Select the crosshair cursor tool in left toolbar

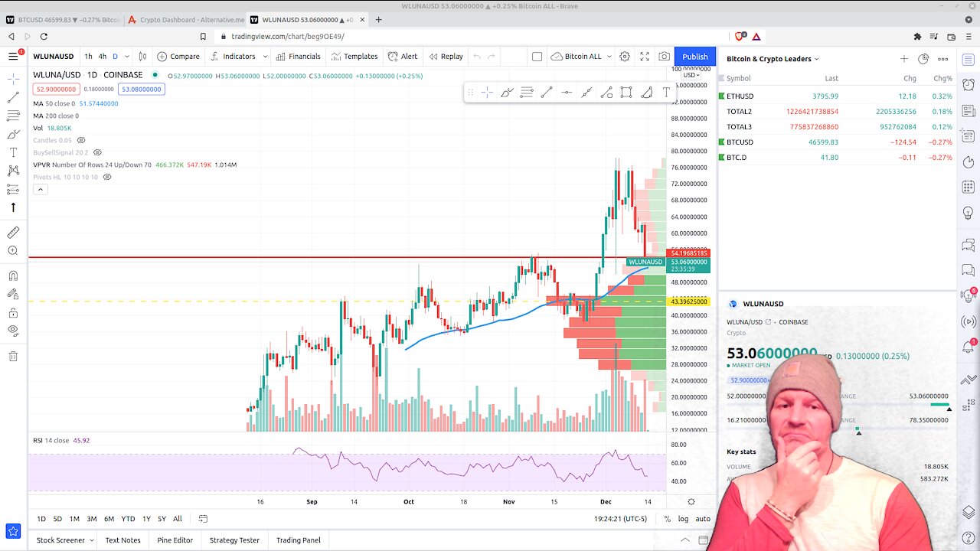[13, 79]
